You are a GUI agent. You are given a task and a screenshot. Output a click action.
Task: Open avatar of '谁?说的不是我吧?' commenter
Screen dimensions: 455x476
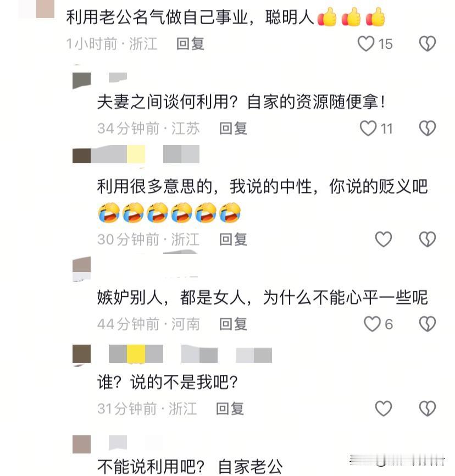click(x=81, y=353)
